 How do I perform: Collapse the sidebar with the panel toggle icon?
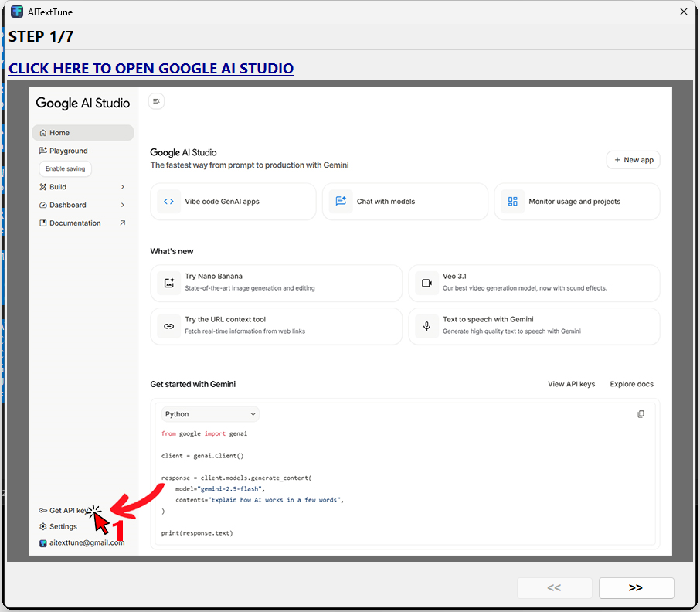coord(156,101)
